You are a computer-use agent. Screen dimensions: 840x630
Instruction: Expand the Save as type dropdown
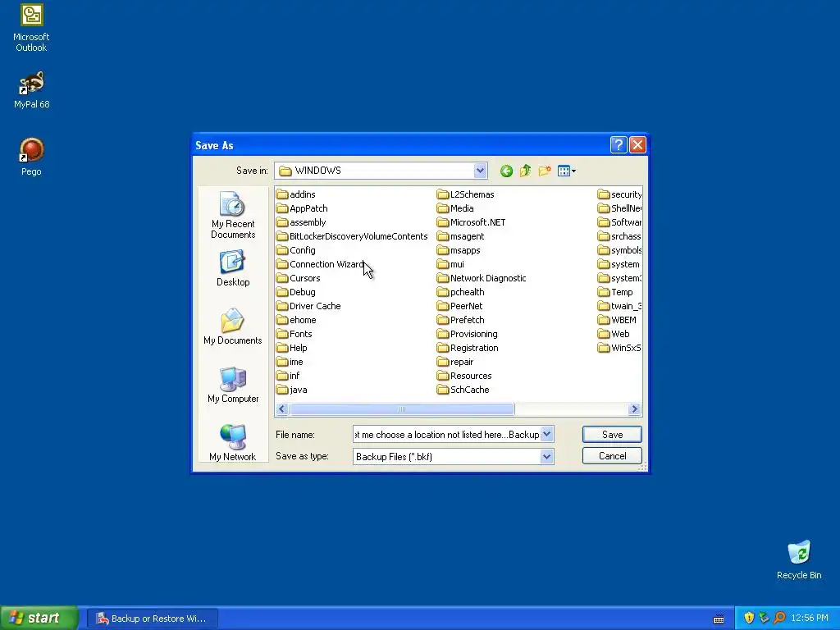pyautogui.click(x=546, y=456)
